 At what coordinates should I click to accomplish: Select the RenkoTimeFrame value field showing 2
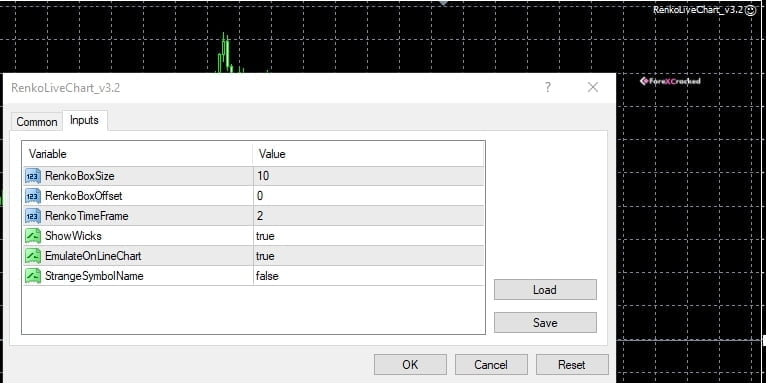click(x=368, y=216)
